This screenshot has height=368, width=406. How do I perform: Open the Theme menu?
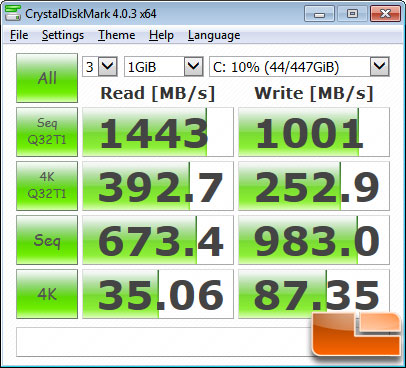pos(116,35)
